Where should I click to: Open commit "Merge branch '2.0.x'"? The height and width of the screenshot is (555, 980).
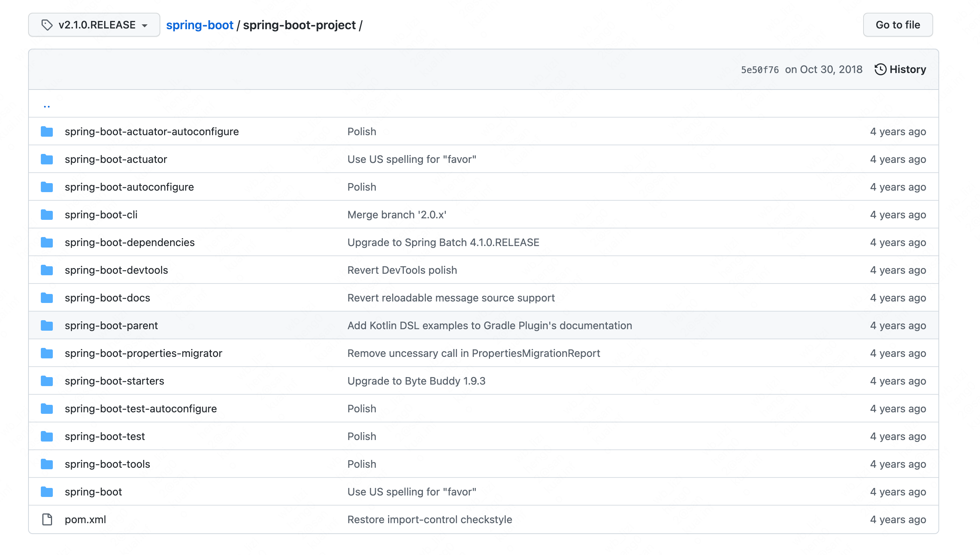click(x=397, y=215)
